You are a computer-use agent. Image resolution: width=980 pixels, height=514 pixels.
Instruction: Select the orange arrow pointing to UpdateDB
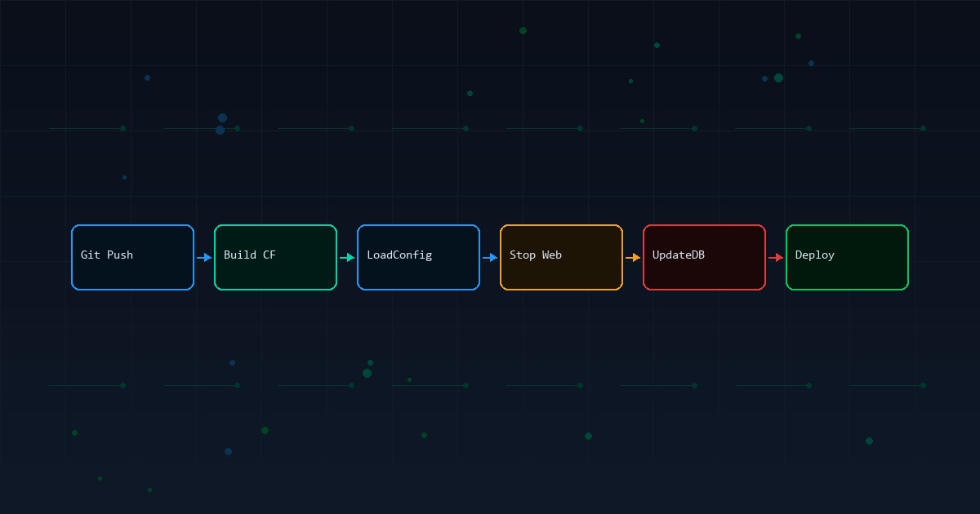click(633, 258)
